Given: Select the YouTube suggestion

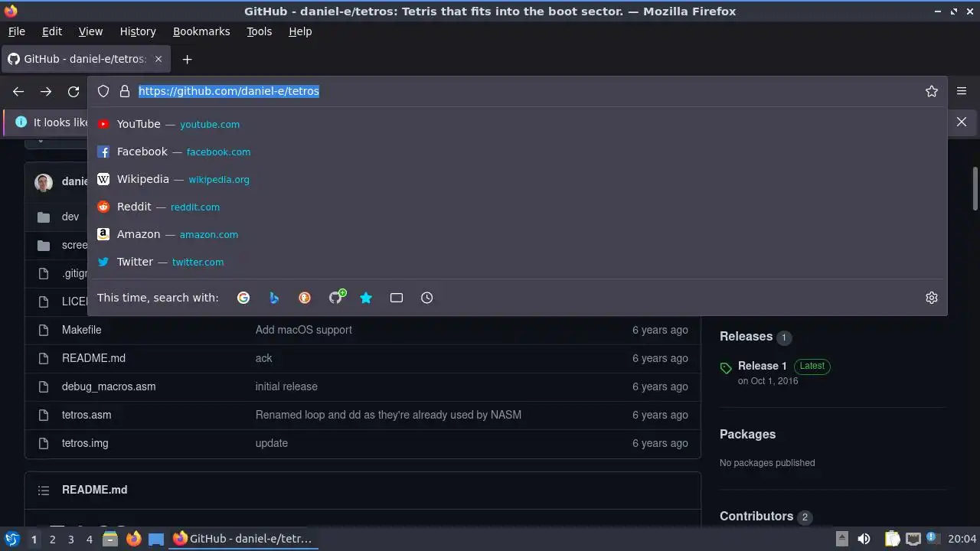Looking at the screenshot, I should pyautogui.click(x=518, y=124).
